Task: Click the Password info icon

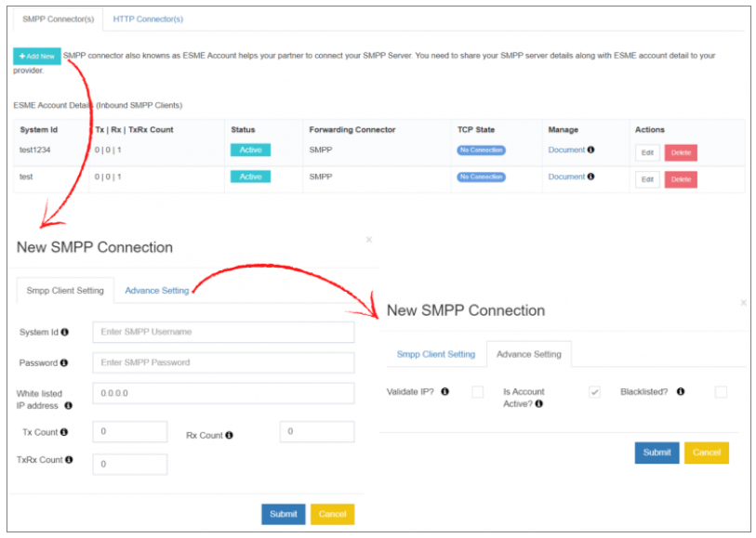Action: pyautogui.click(x=62, y=361)
